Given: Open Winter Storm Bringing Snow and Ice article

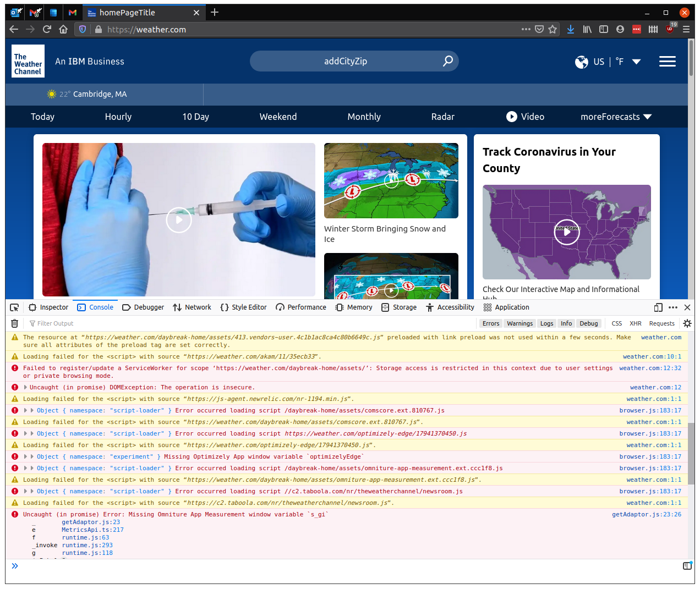Looking at the screenshot, I should point(385,234).
